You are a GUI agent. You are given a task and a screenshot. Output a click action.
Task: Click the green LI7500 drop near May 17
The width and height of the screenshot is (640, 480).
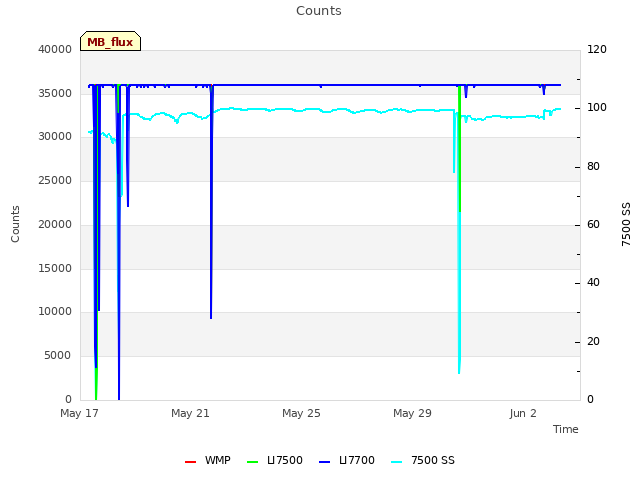click(96, 384)
